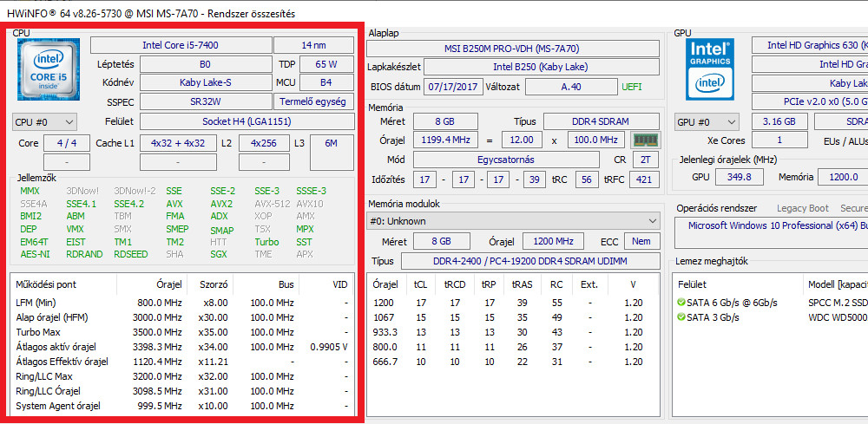868x424 pixels.
Task: Click the Intel HD Graphics 630 name field
Action: click(807, 45)
